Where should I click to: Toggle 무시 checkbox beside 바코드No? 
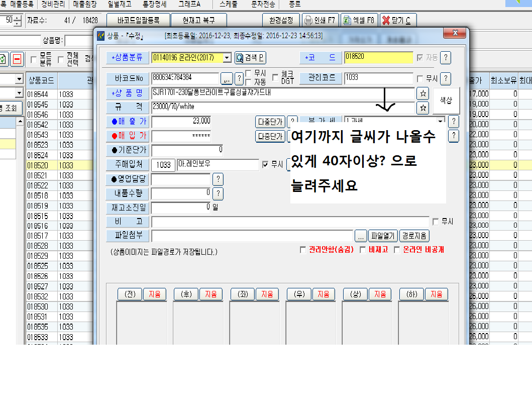pyautogui.click(x=248, y=74)
